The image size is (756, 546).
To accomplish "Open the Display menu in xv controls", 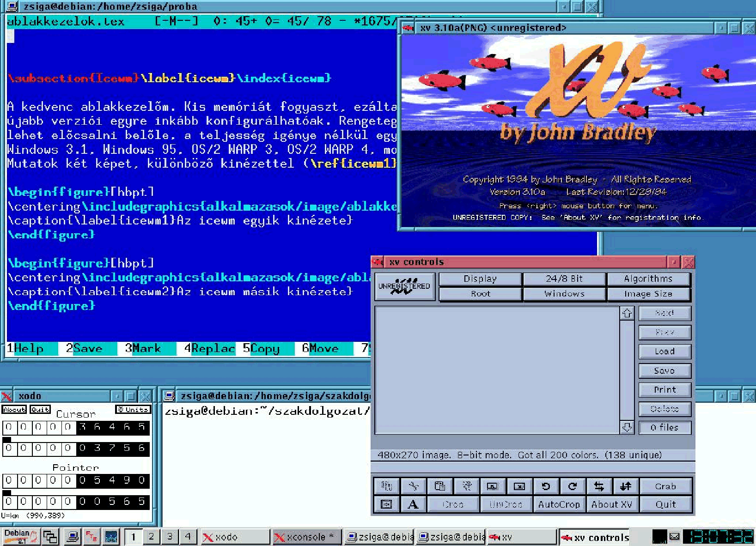I will click(480, 279).
